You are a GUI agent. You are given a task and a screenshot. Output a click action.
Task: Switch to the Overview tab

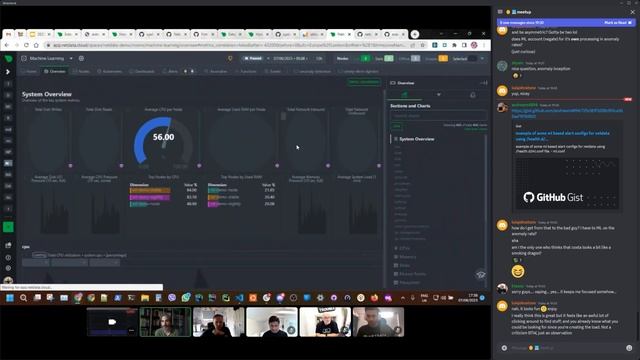pyautogui.click(x=55, y=71)
